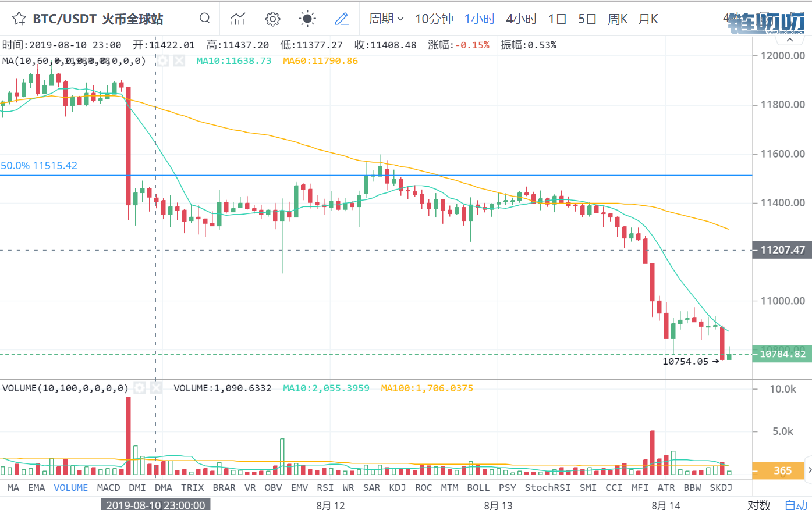Select the StochRSI indicator tab
This screenshot has height=510, width=812.
(x=548, y=487)
